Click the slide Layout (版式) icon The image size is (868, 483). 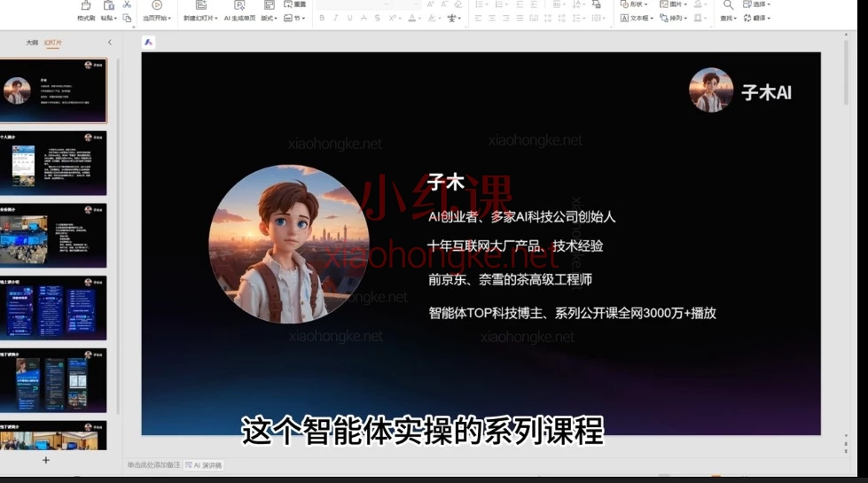tap(269, 5)
